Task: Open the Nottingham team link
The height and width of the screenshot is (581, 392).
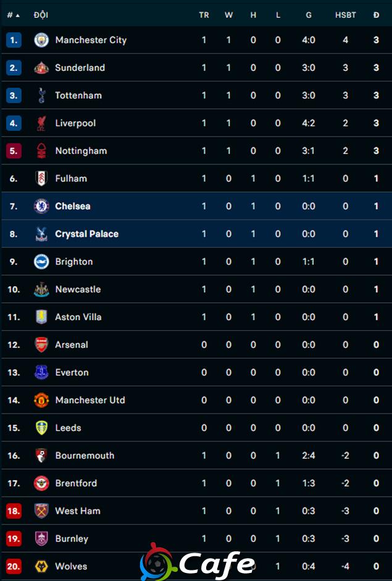Action: [x=81, y=151]
